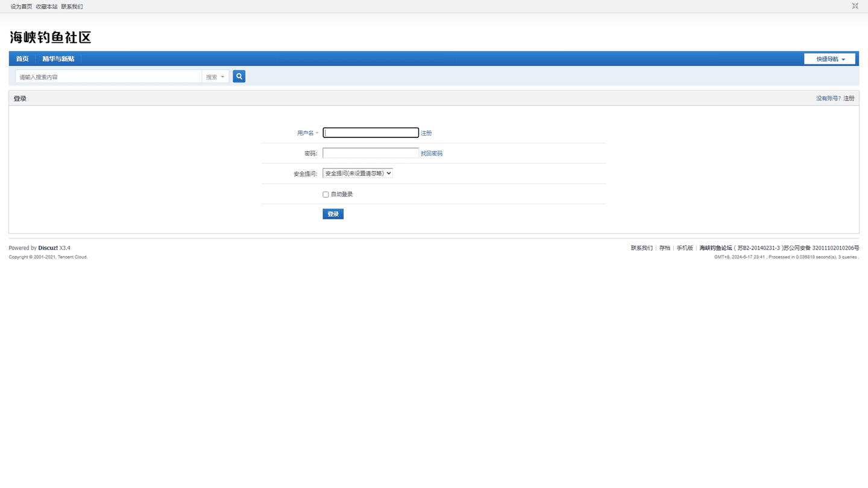Image resolution: width=868 pixels, height=488 pixels.
Task: Click the 找回密码 link
Action: point(432,154)
